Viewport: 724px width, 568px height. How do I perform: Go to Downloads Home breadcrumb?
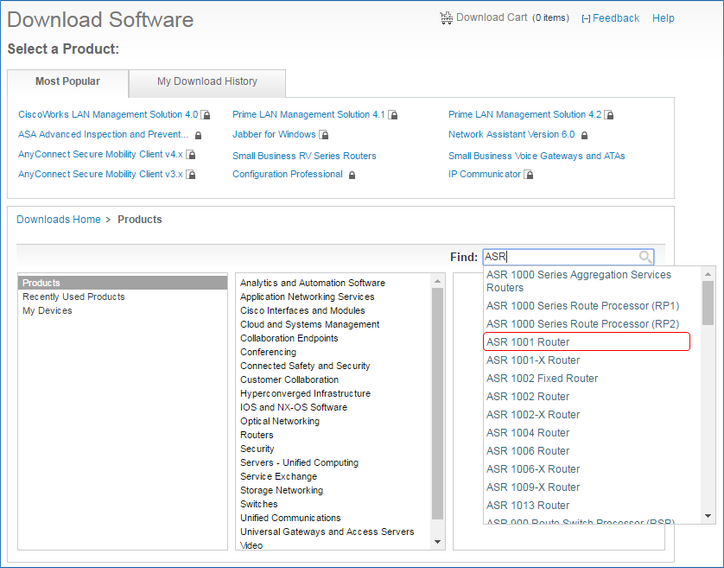click(59, 219)
